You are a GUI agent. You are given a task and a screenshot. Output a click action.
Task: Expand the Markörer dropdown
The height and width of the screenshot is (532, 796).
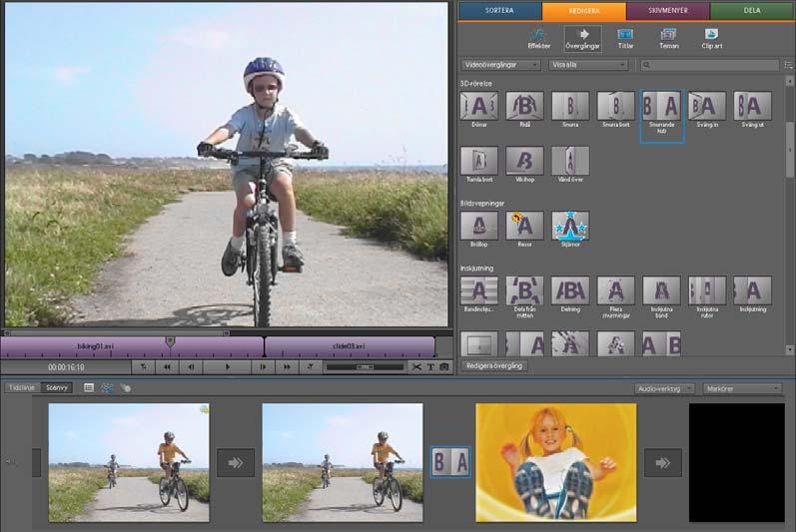742,388
